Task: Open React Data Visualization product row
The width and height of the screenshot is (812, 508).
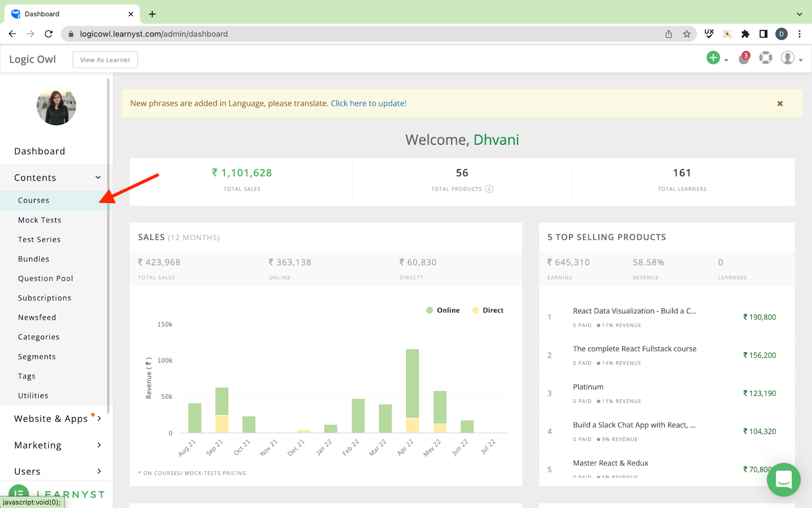Action: 667,319
